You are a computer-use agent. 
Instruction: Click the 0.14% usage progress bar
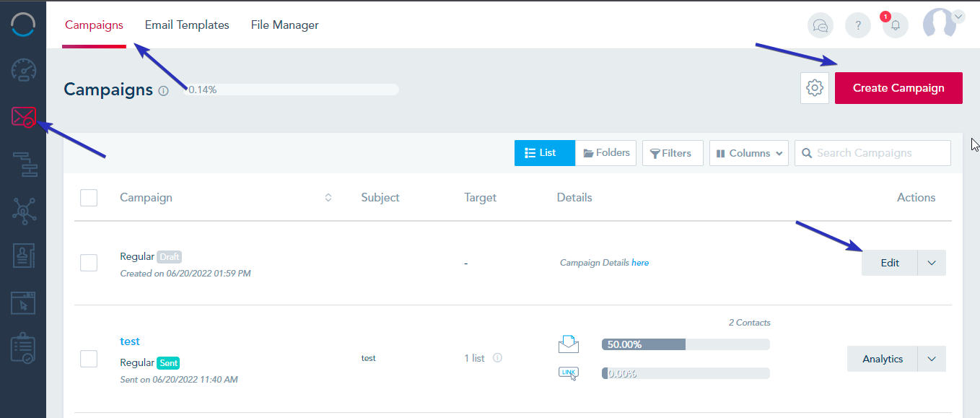pyautogui.click(x=291, y=90)
